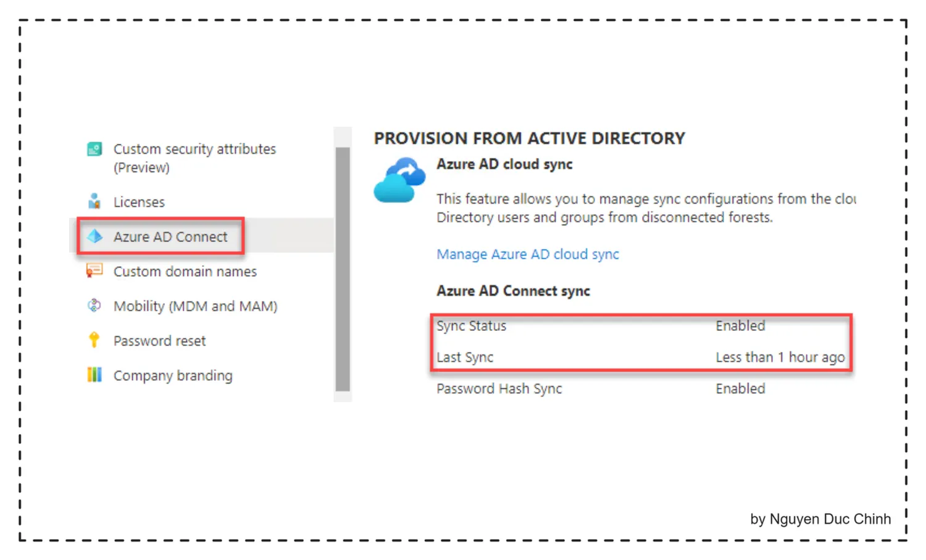Click the Azure AD Connect diamond icon

tap(94, 236)
